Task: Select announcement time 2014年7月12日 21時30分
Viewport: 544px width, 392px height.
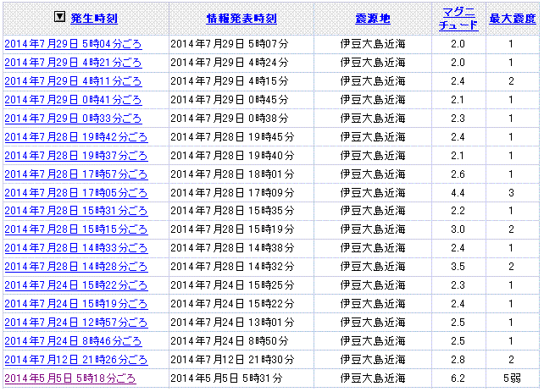Action: 232,360
